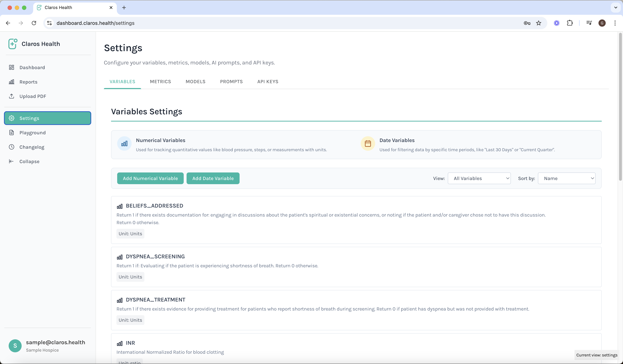This screenshot has height=364, width=623.
Task: Click the Date Variables calendar icon
Action: click(x=368, y=143)
